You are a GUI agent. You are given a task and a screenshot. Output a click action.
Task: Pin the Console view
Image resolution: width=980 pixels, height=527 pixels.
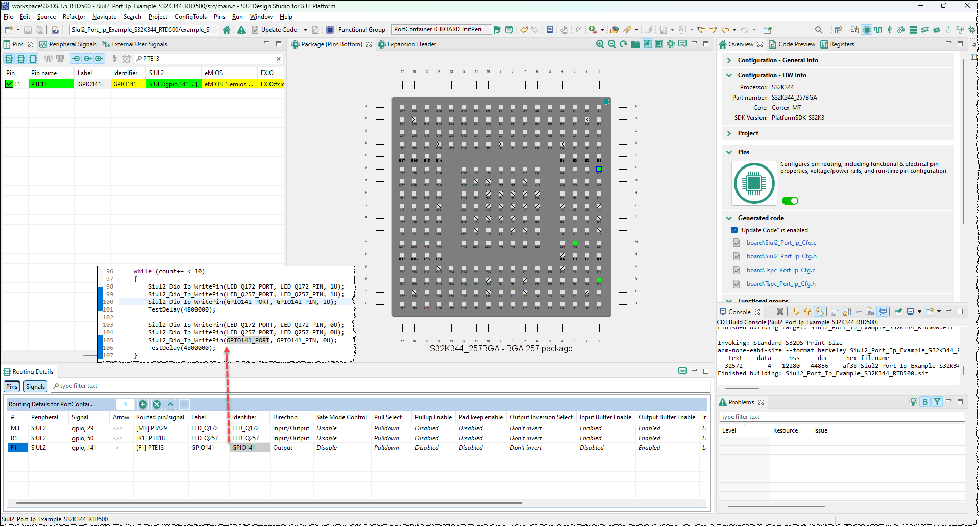pyautogui.click(x=898, y=312)
